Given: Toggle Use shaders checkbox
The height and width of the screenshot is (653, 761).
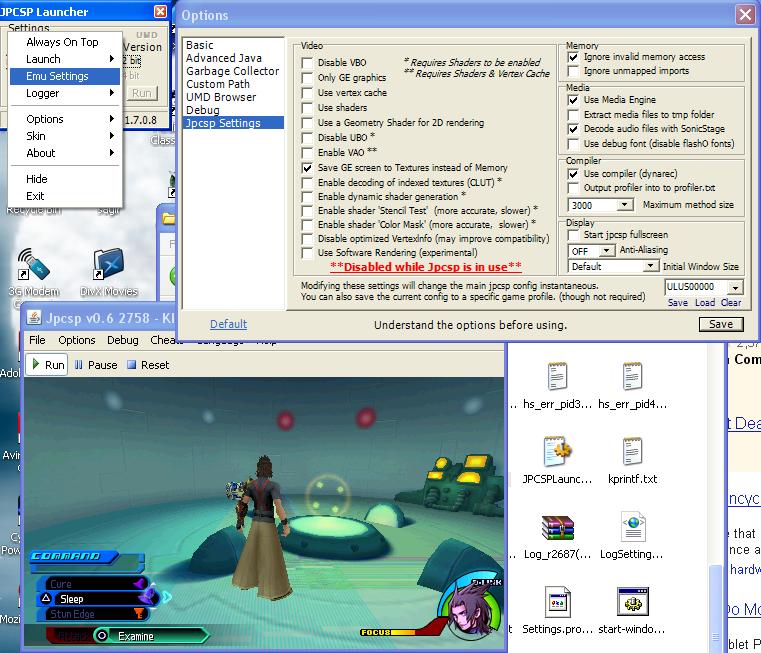Looking at the screenshot, I should 307,108.
